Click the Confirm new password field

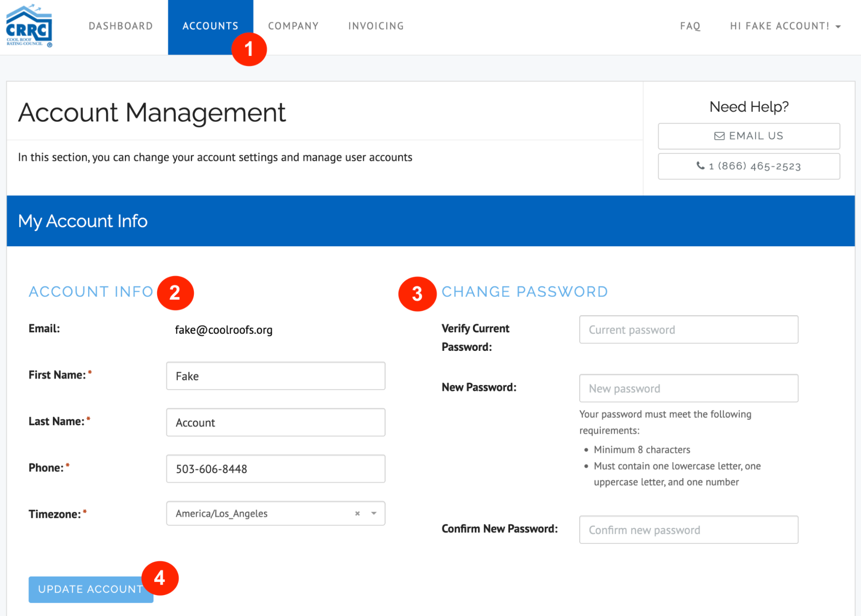[688, 529]
